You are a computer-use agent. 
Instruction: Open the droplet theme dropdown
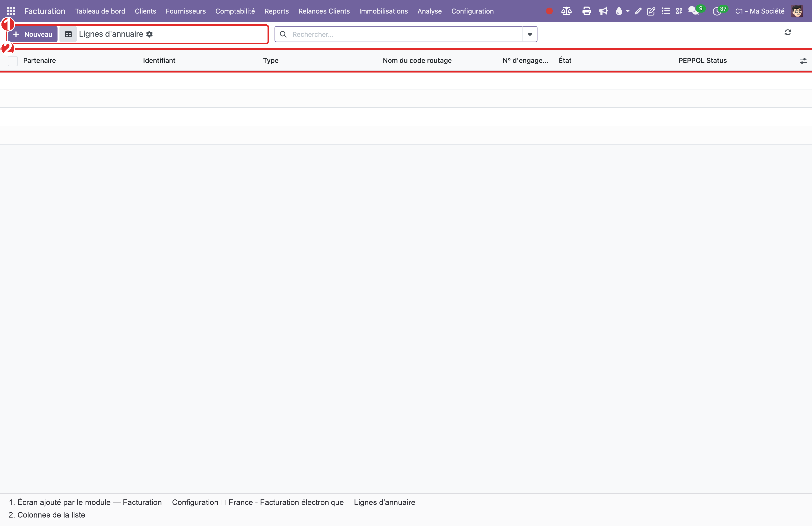click(622, 11)
